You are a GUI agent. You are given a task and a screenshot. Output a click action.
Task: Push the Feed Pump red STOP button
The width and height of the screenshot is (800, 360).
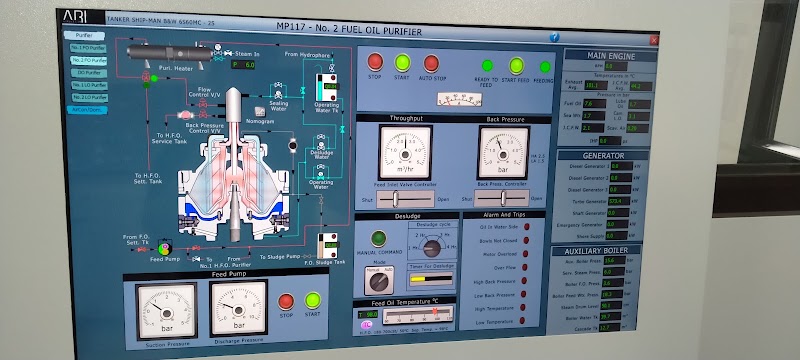point(286,301)
